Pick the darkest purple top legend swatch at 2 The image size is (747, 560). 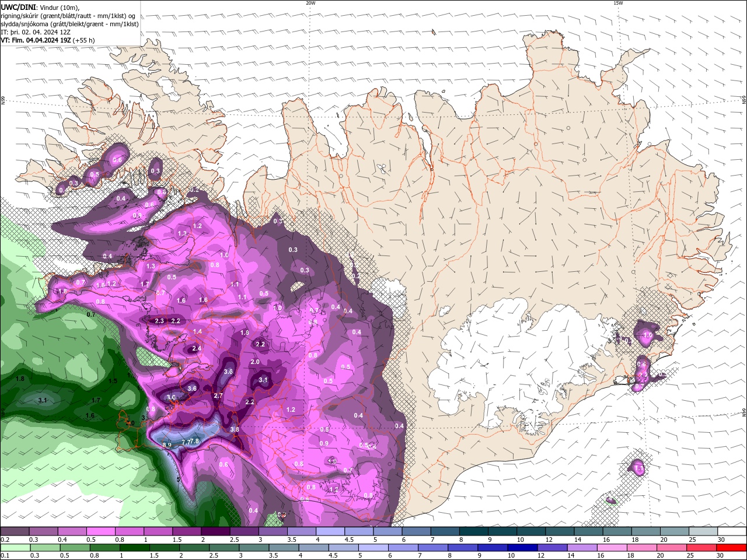click(x=215, y=531)
